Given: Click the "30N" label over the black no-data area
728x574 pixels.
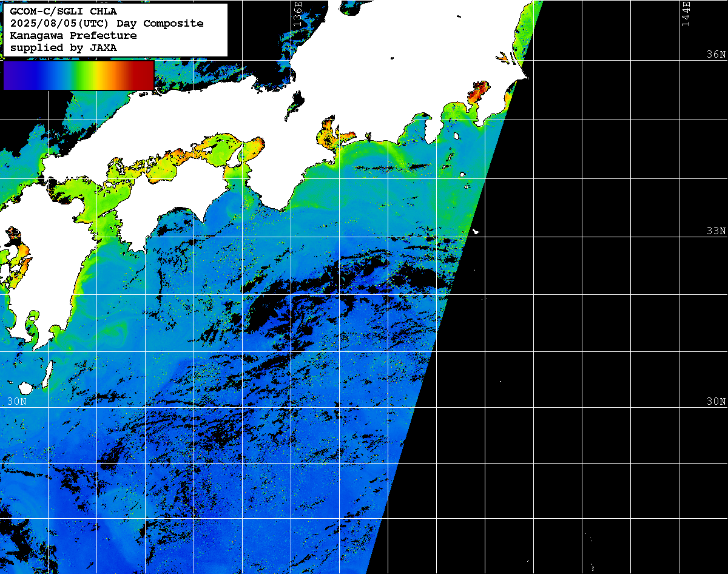Looking at the screenshot, I should point(716,402).
